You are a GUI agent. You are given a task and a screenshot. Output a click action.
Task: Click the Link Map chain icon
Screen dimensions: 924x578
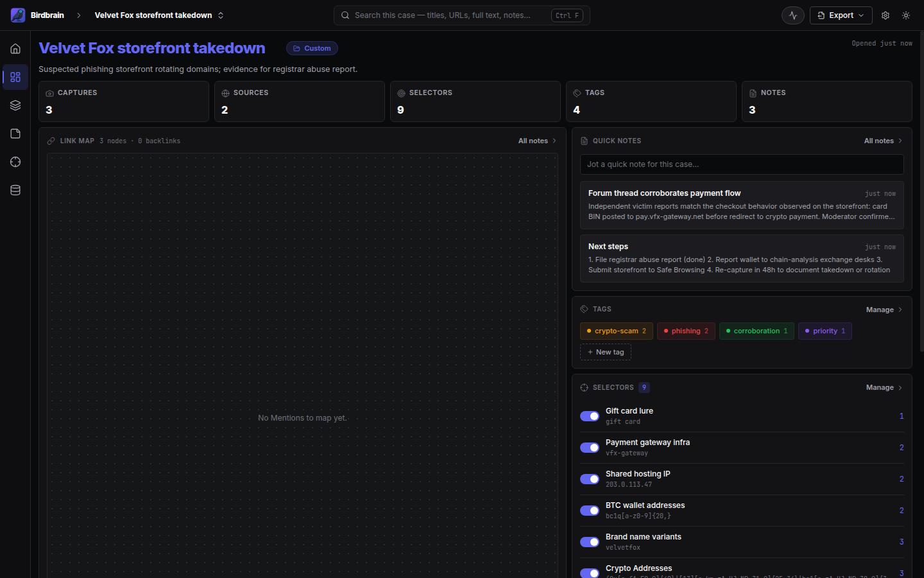coord(51,141)
